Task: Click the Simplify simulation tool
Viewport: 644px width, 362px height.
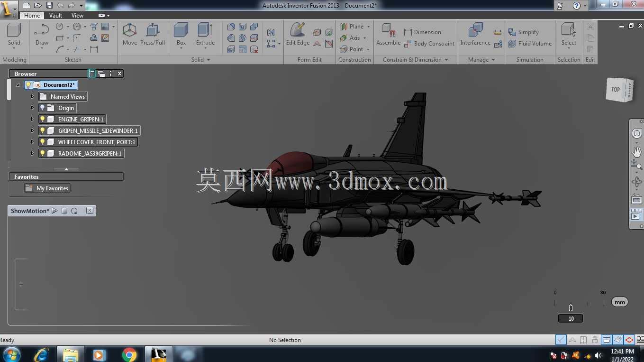Action: click(524, 32)
